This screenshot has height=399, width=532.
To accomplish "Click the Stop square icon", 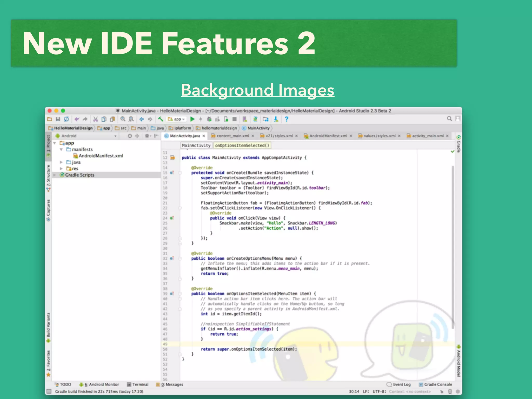I will coord(234,119).
